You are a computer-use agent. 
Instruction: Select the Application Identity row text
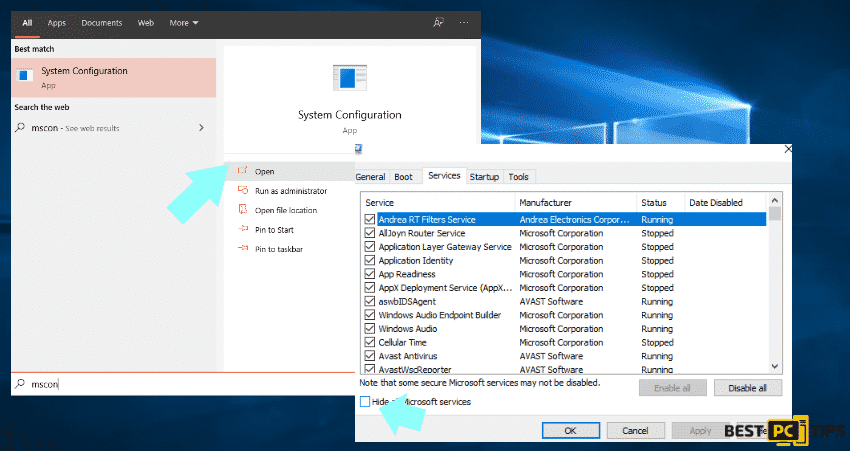(416, 260)
